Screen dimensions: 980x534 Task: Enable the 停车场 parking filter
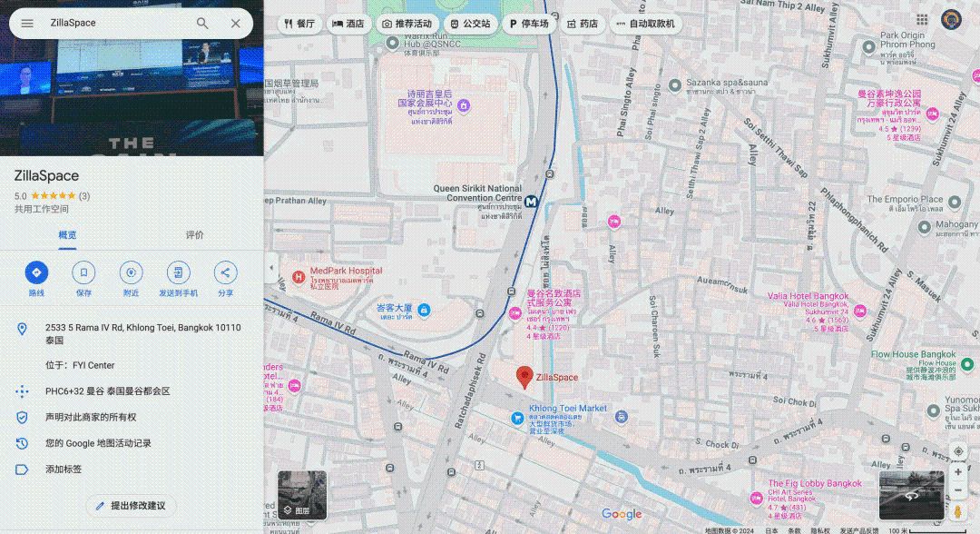click(x=529, y=23)
